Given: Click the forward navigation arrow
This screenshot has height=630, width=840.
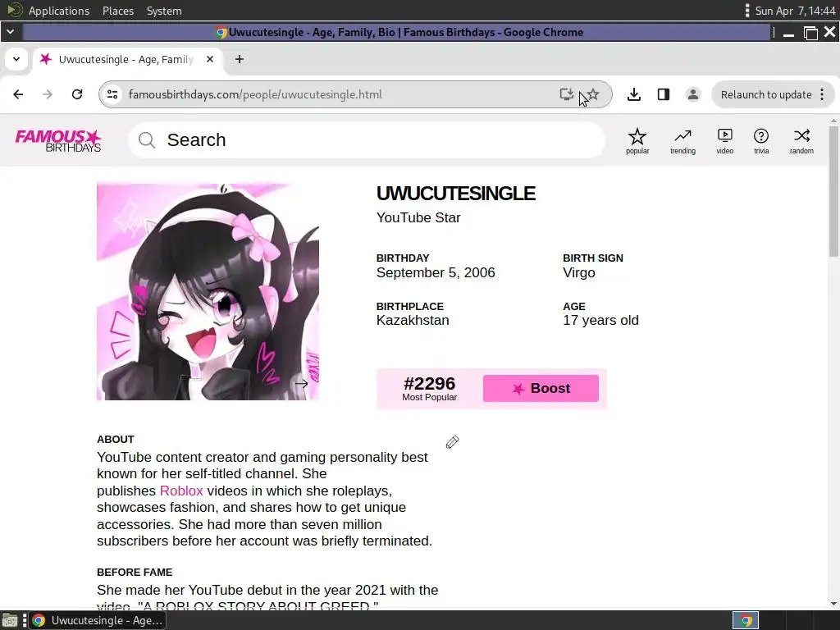Looking at the screenshot, I should [x=48, y=94].
